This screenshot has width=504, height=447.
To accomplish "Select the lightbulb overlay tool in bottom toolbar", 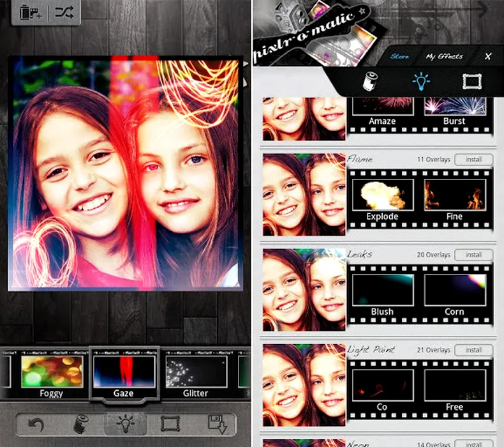I will click(124, 423).
